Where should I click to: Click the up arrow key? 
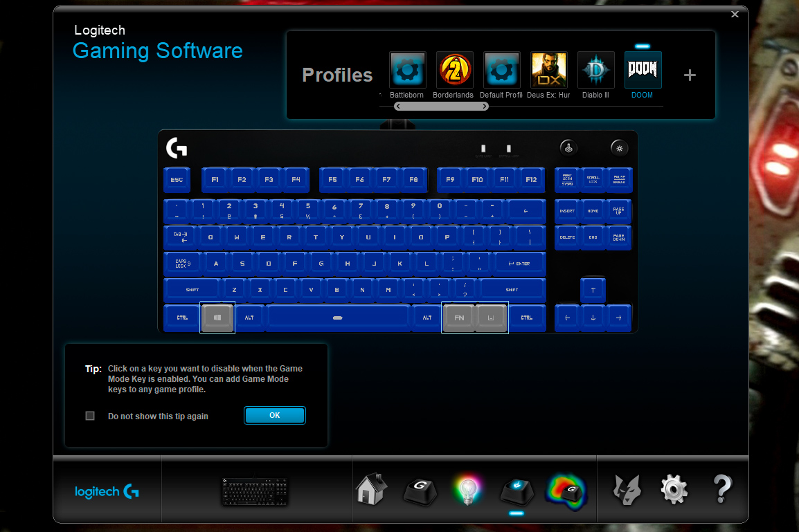[x=593, y=290]
